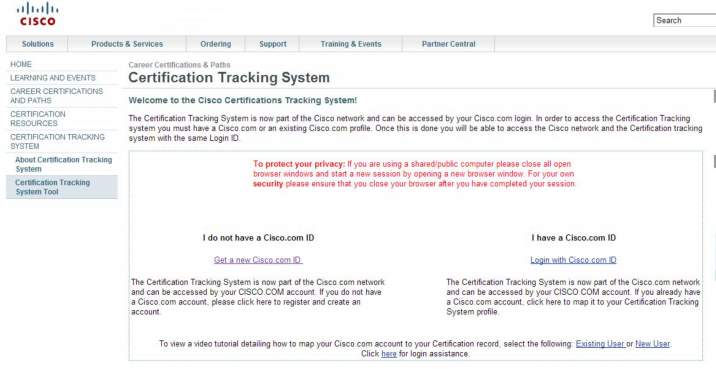Viewport: 716px width, 369px height.
Task: Open the Training & Events menu
Action: (x=351, y=44)
